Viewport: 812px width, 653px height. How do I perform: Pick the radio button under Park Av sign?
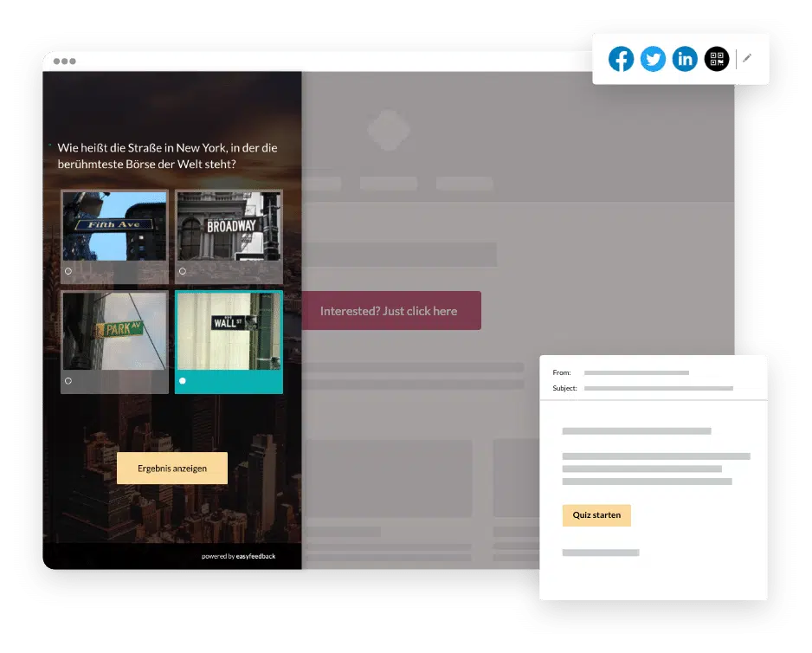pos(68,380)
